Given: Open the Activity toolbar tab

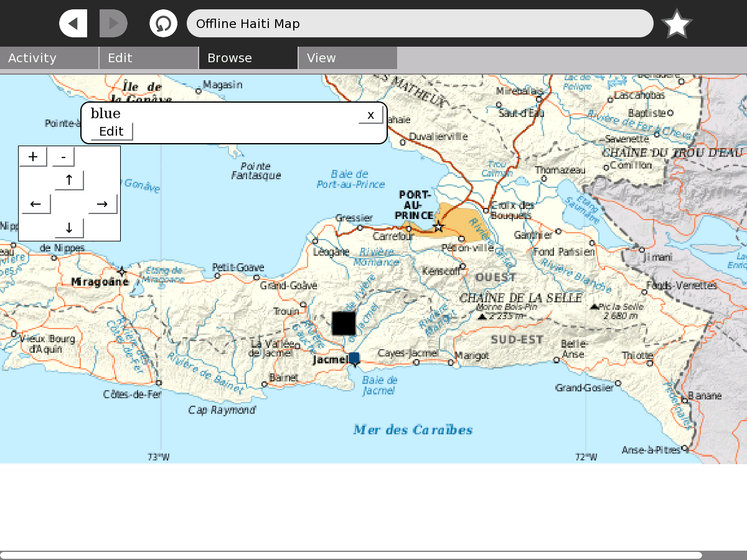Looking at the screenshot, I should click(x=49, y=58).
